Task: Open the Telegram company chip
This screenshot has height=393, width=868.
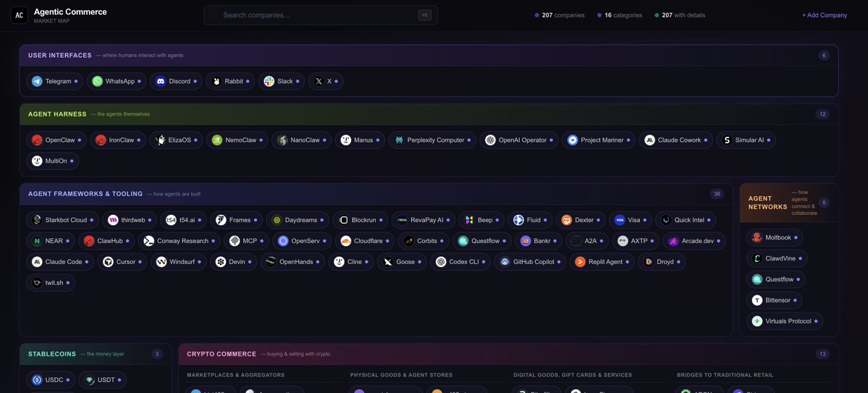Action: tap(55, 81)
